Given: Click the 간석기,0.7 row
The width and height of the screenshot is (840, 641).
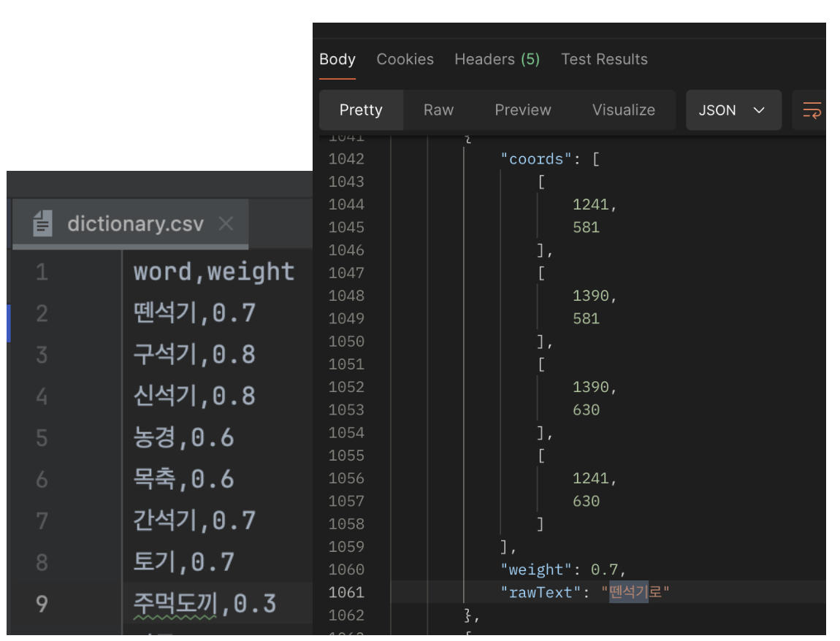Looking at the screenshot, I should coord(194,521).
